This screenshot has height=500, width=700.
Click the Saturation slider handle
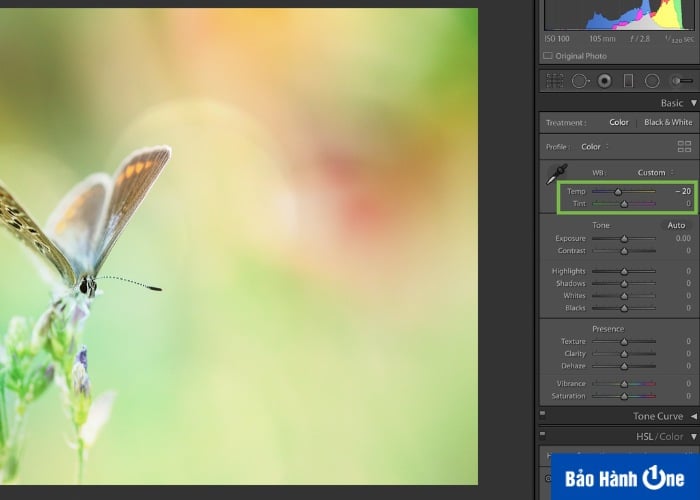point(624,396)
